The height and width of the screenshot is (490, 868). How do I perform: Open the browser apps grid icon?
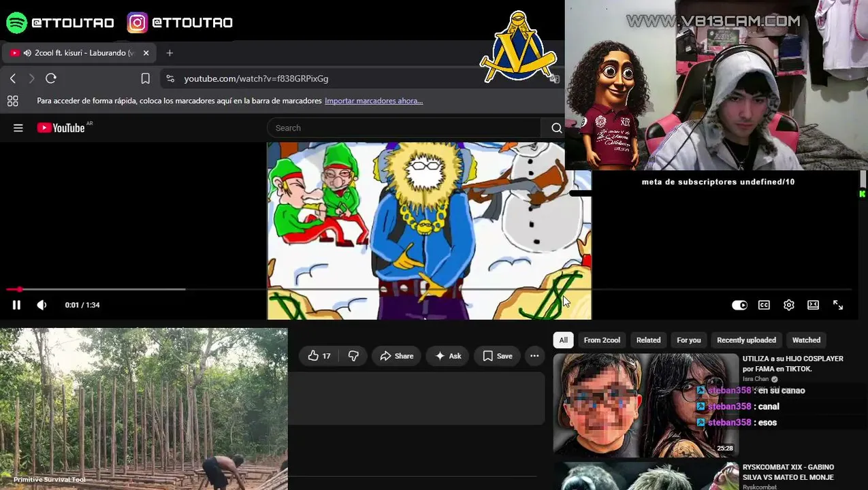(x=12, y=101)
